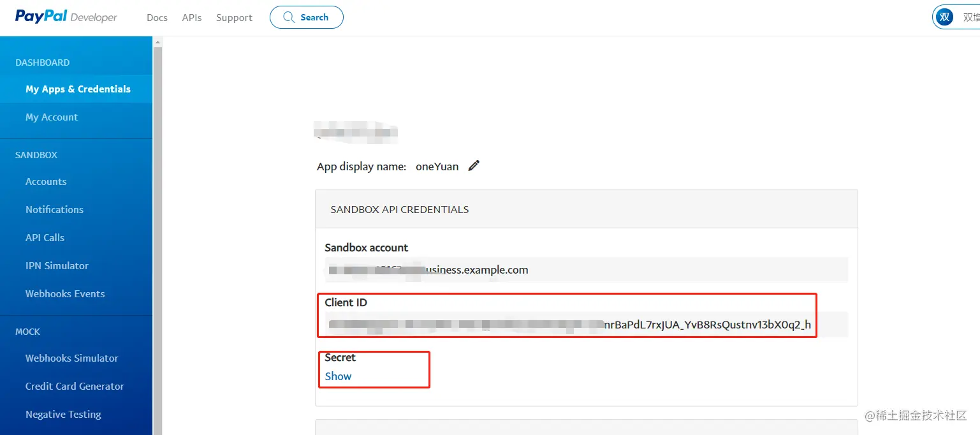Click the magnifier icon in Search
The height and width of the screenshot is (435, 980).
[x=289, y=17]
